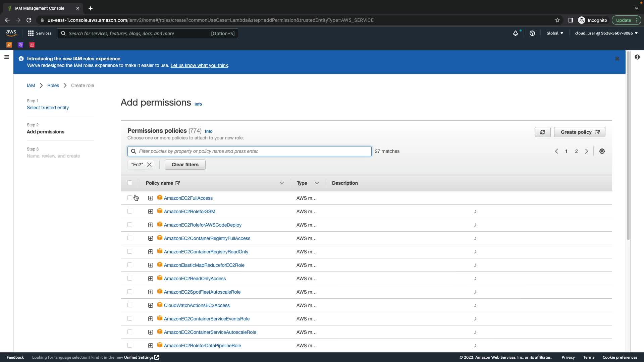Expand the CloudWatchActionsEC2Access policy row
The height and width of the screenshot is (362, 644).
point(151,305)
